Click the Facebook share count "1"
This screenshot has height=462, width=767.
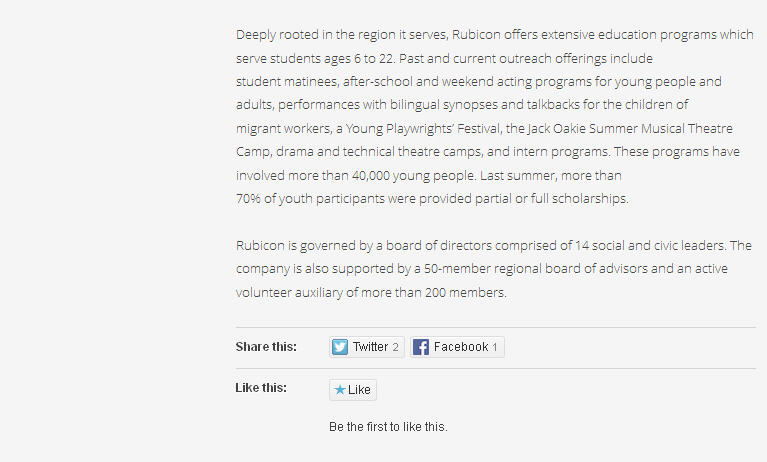[x=494, y=347]
